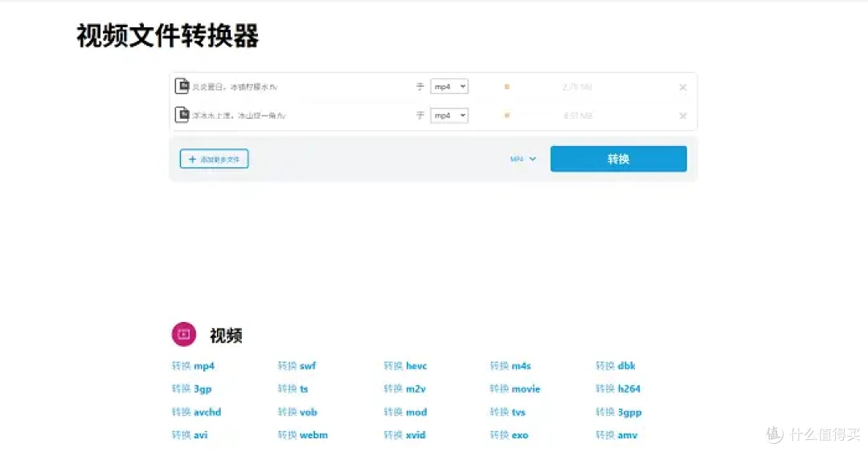Image resolution: width=868 pixels, height=452 pixels.
Task: Open the 转换 xvid link
Action: click(404, 435)
